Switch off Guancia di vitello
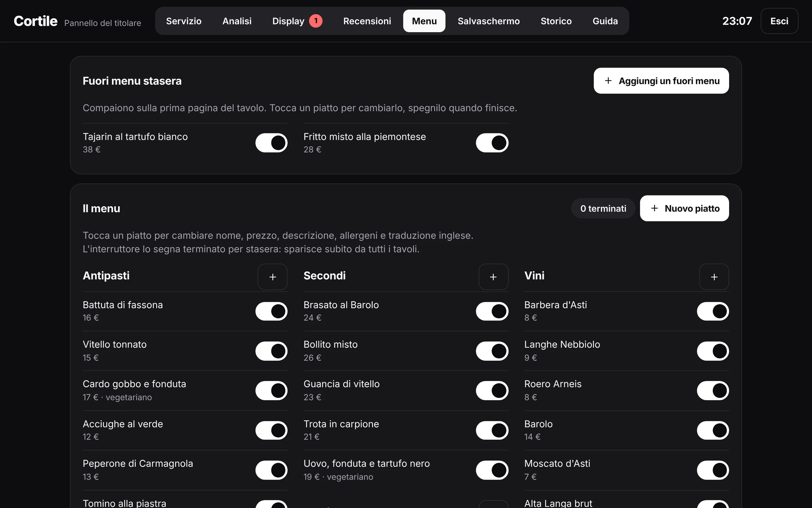Viewport: 812px width, 508px height. tap(492, 390)
